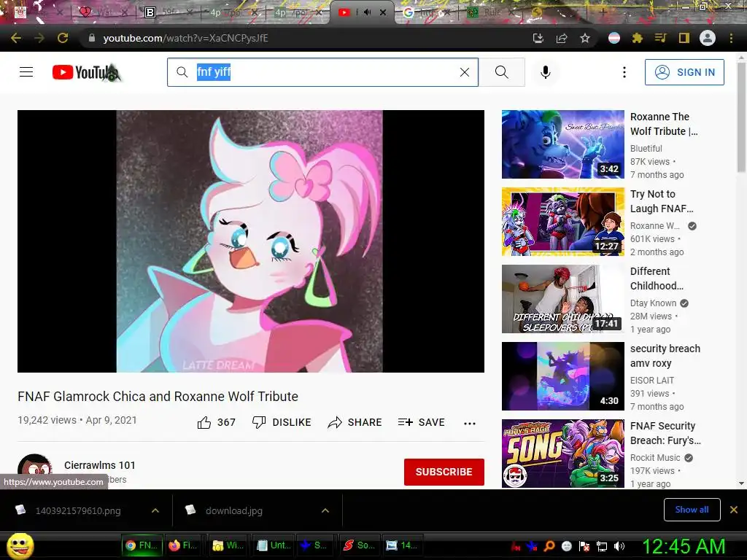The height and width of the screenshot is (560, 747).
Task: Open the Bluetiful channel name
Action: [646, 149]
